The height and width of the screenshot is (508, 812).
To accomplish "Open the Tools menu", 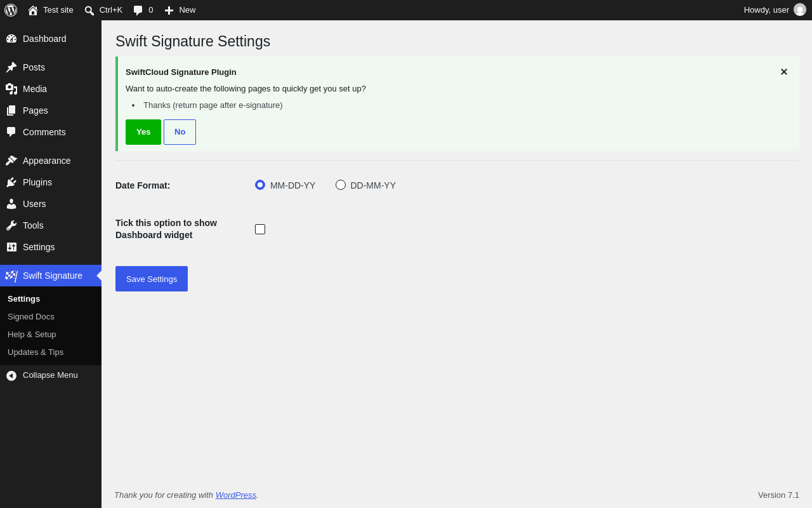I will tap(51, 225).
